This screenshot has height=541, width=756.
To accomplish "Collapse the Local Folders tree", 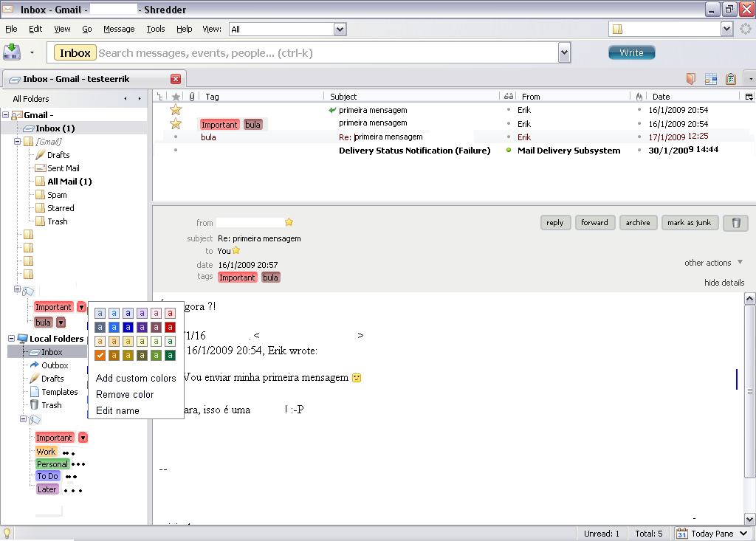I will [x=11, y=339].
